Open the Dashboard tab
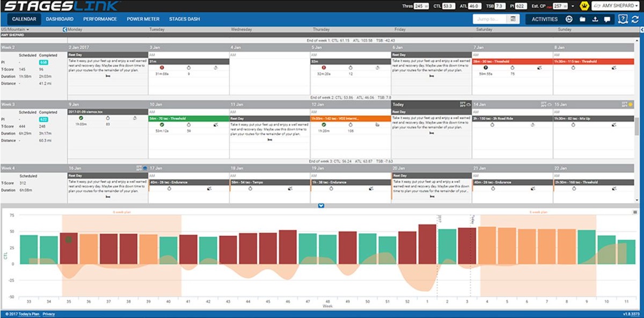Viewport: 644px width, 318px height. coord(60,19)
